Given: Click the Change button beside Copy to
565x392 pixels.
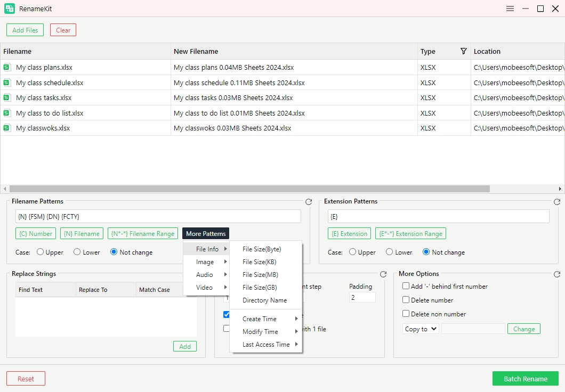Looking at the screenshot, I should 524,329.
